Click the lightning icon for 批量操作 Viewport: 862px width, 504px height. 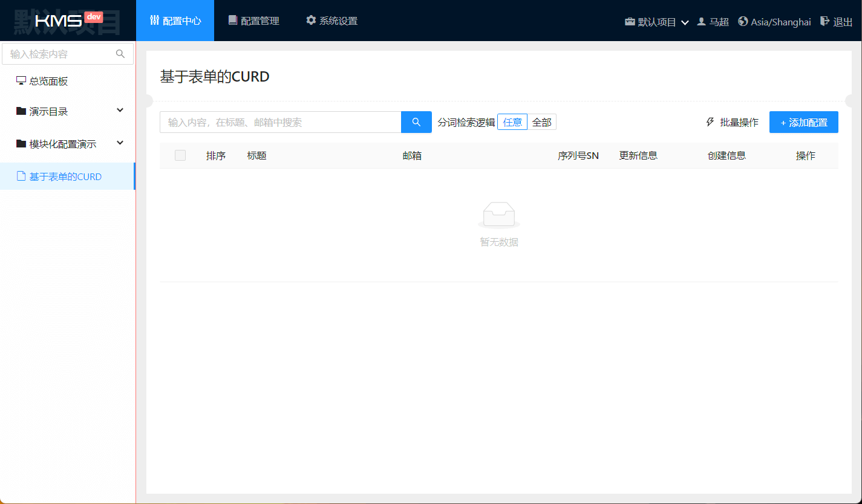click(x=711, y=122)
